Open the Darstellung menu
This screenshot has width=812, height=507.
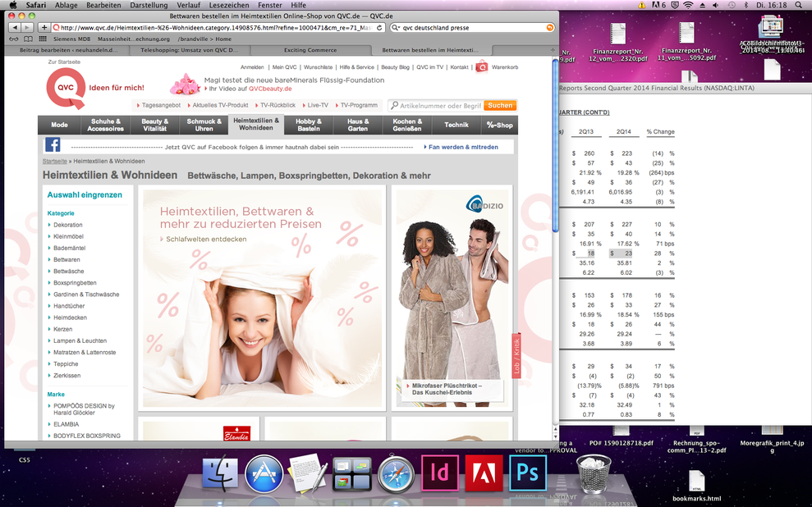149,5
